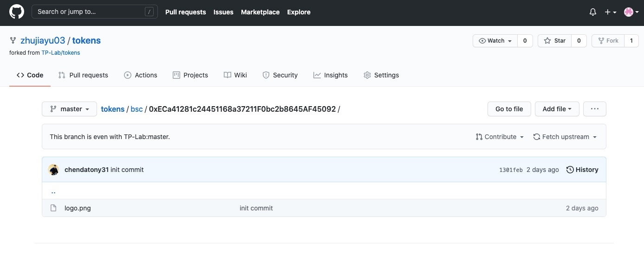The height and width of the screenshot is (254, 644).
Task: Expand the Watch dropdown
Action: [495, 41]
